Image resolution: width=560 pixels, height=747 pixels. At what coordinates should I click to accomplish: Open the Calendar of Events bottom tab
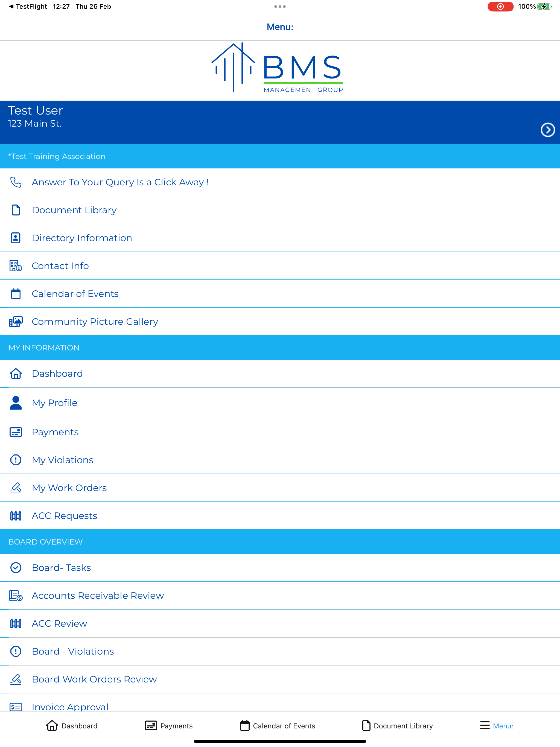[277, 725]
